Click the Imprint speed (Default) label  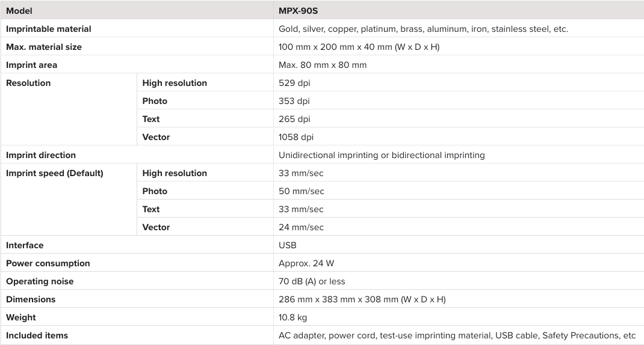55,173
